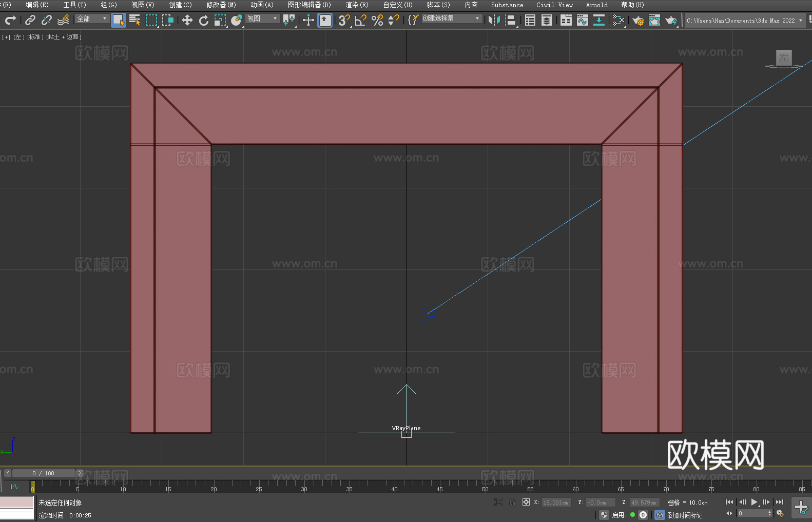Click Edit Named Selection Sets icon

[x=413, y=20]
